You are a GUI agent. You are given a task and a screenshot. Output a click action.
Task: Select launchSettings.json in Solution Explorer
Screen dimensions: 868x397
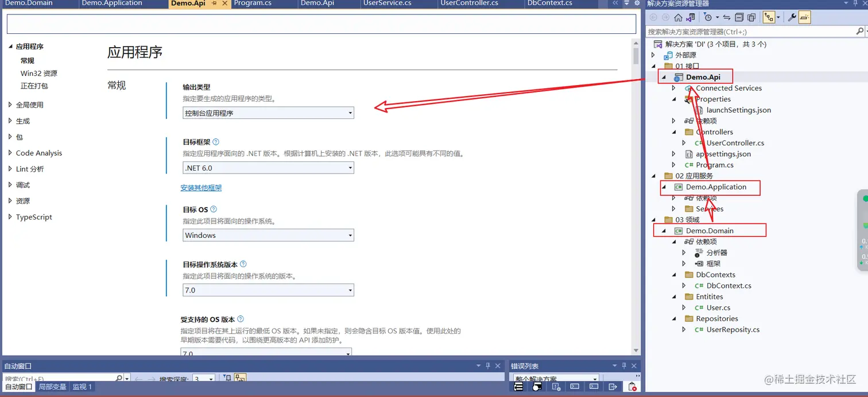[738, 110]
